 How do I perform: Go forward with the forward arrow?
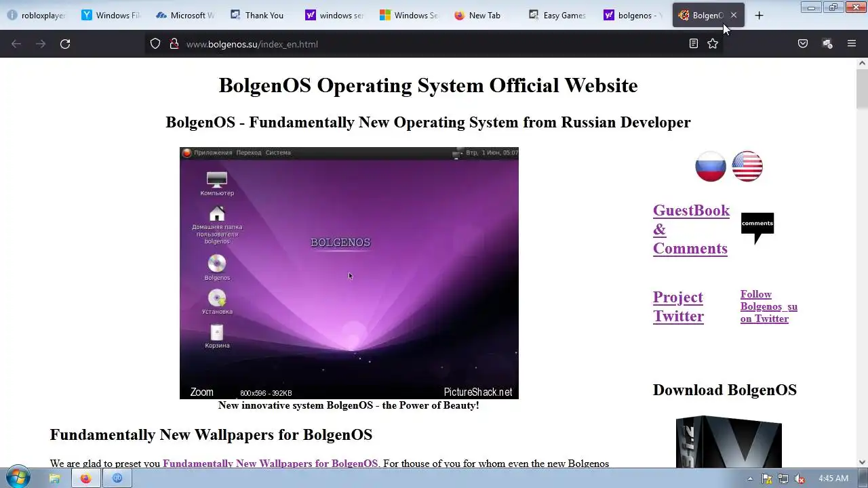[x=41, y=44]
